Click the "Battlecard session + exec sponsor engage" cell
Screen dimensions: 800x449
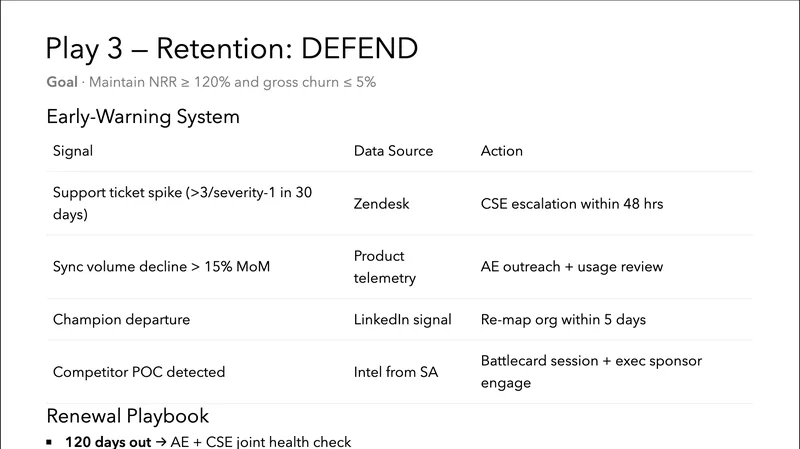[x=591, y=371]
